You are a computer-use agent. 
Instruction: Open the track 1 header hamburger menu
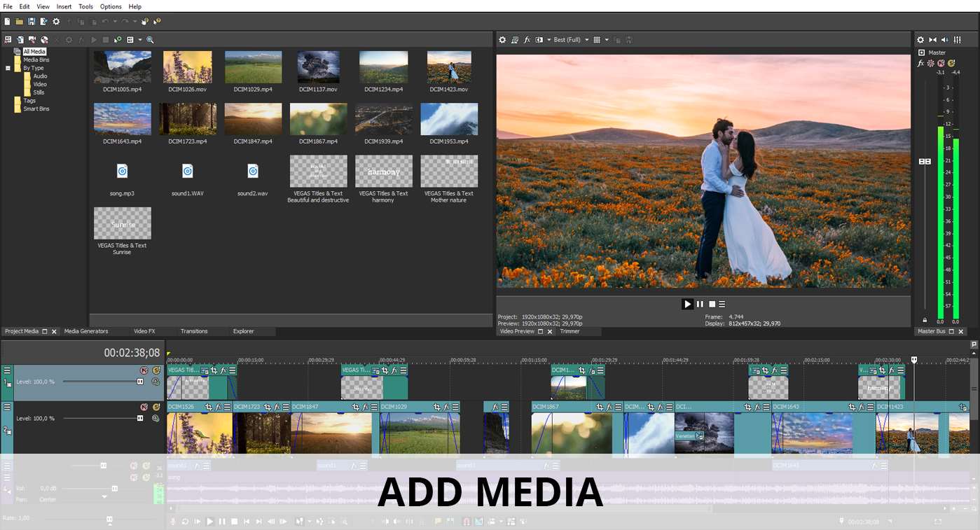click(x=7, y=370)
